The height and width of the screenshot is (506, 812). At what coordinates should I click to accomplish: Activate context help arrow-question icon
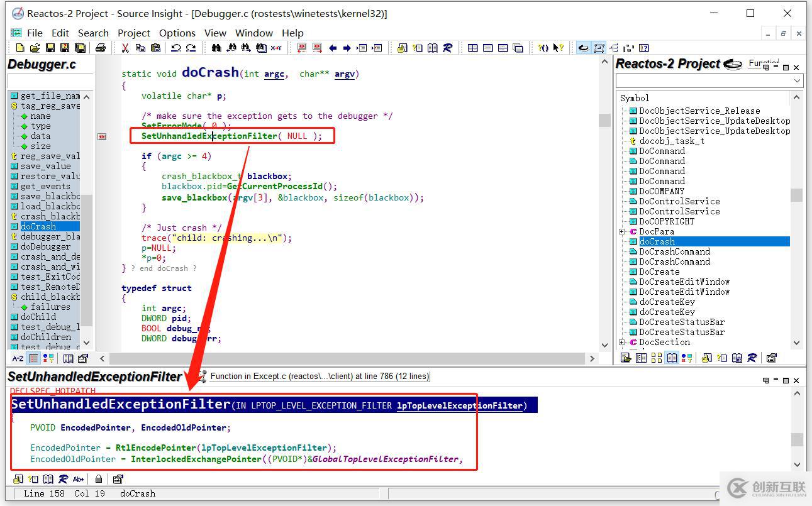(558, 48)
